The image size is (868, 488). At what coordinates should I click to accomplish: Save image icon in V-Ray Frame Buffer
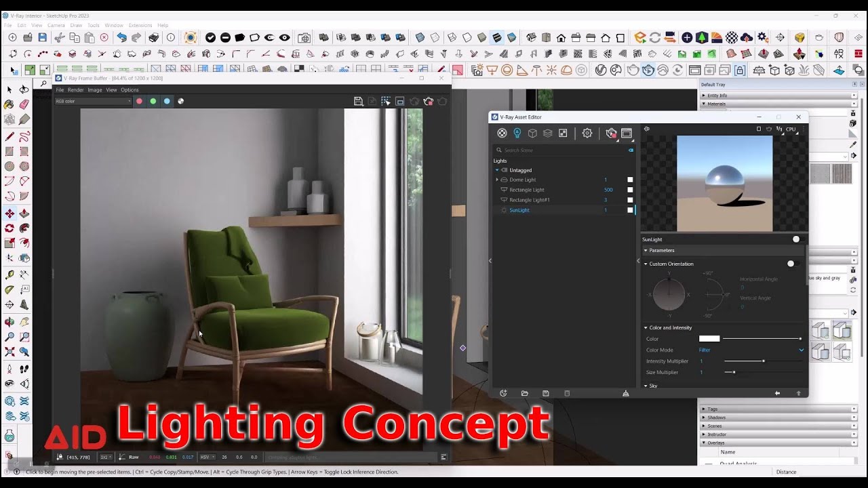359,101
